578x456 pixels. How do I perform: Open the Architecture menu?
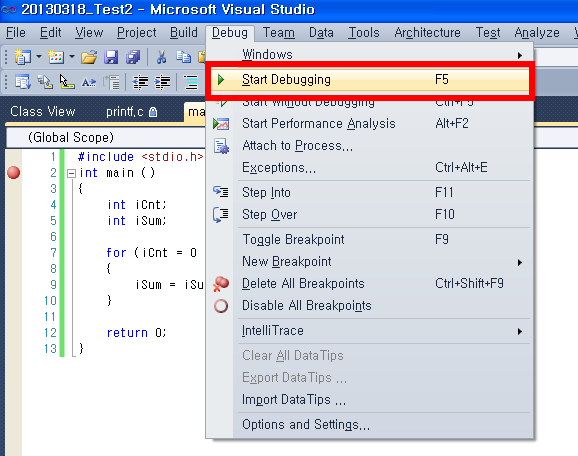pyautogui.click(x=428, y=33)
